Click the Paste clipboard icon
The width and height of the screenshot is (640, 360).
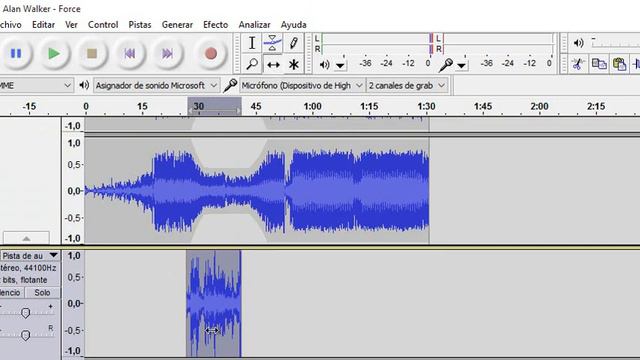coord(619,64)
